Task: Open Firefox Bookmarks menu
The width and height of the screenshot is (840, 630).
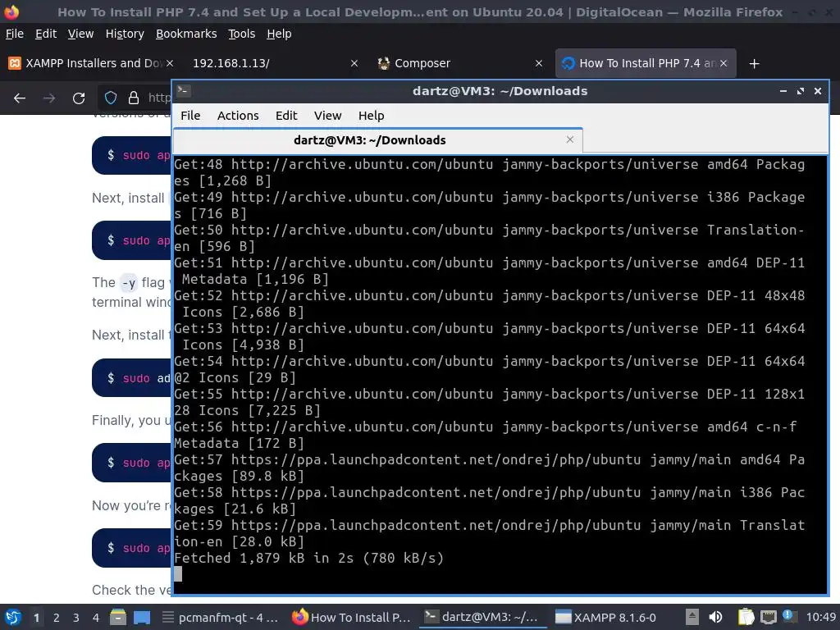Action: [x=186, y=34]
